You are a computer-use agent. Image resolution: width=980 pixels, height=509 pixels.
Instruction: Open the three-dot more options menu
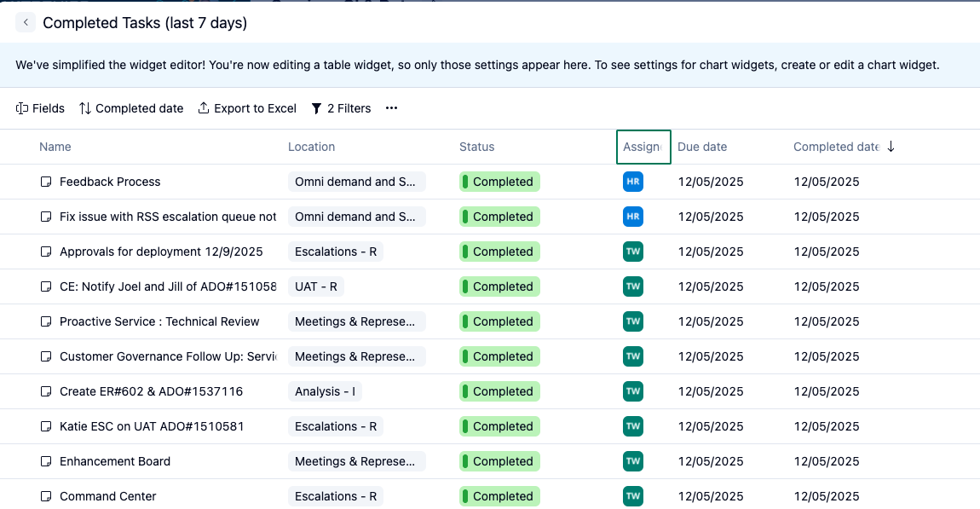(392, 108)
